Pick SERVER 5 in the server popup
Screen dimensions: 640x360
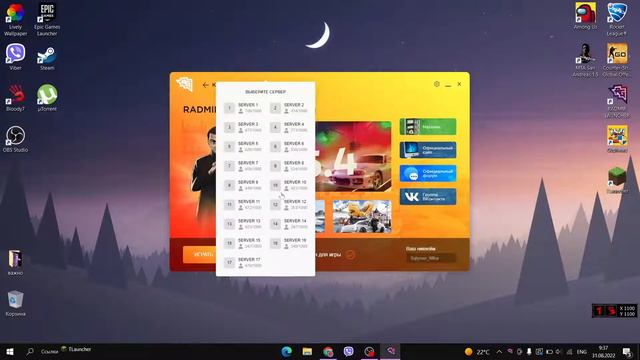point(243,147)
